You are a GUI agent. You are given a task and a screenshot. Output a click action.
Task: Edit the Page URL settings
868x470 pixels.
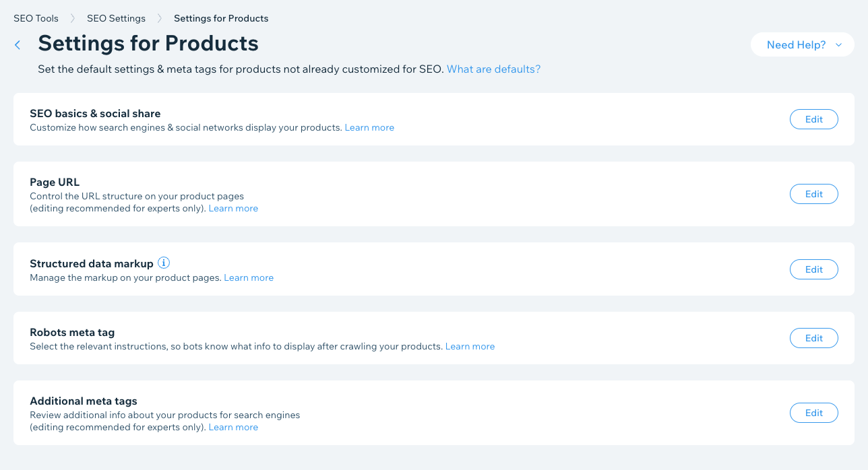click(813, 194)
